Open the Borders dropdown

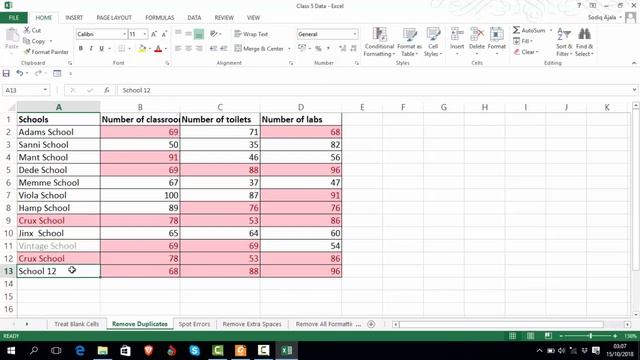[129, 49]
